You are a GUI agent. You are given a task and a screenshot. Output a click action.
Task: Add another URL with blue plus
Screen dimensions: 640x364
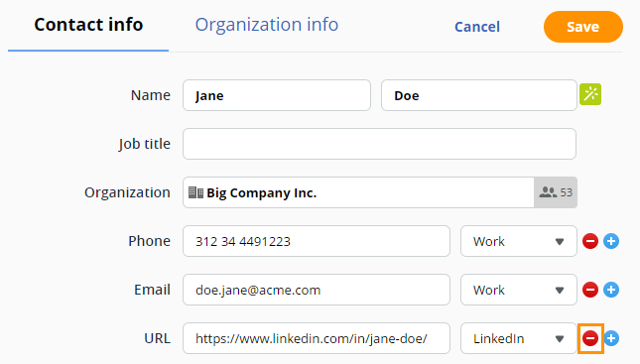point(611,338)
